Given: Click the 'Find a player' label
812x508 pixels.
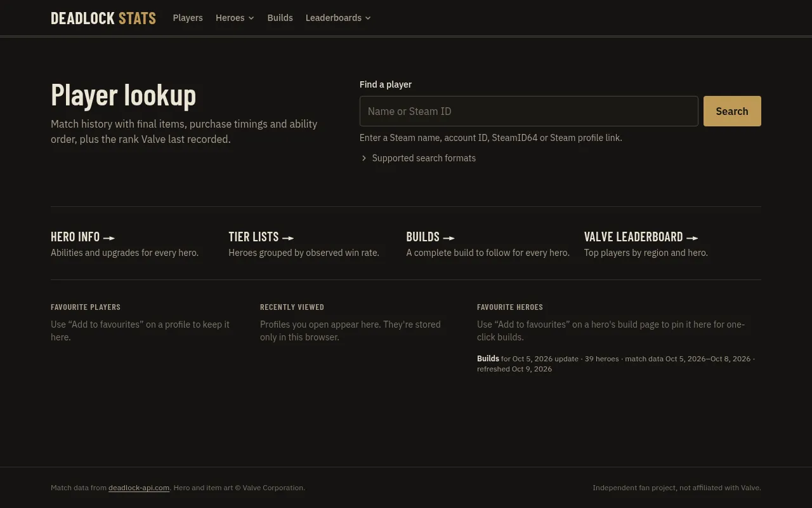Looking at the screenshot, I should [386, 84].
